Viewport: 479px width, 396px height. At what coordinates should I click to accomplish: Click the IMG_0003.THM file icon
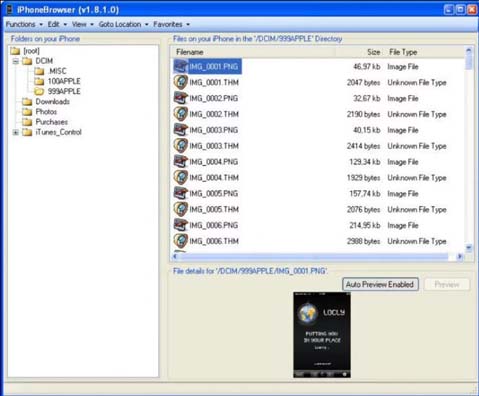point(181,146)
